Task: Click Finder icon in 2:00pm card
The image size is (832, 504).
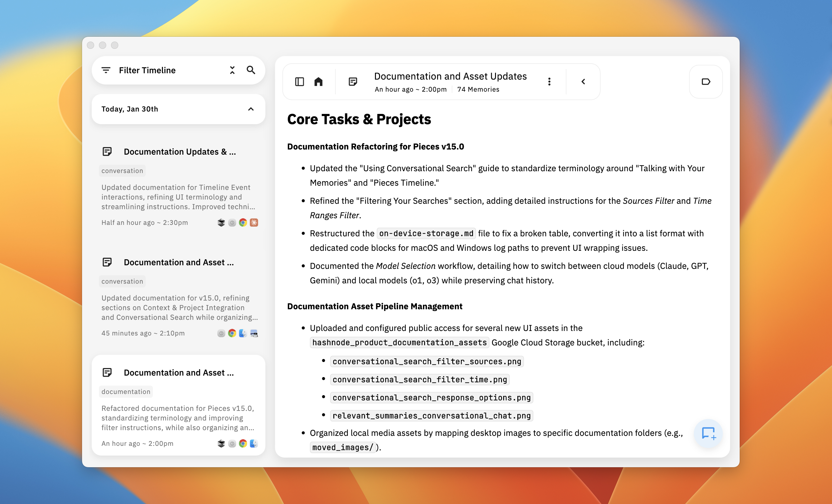Action: pos(254,444)
